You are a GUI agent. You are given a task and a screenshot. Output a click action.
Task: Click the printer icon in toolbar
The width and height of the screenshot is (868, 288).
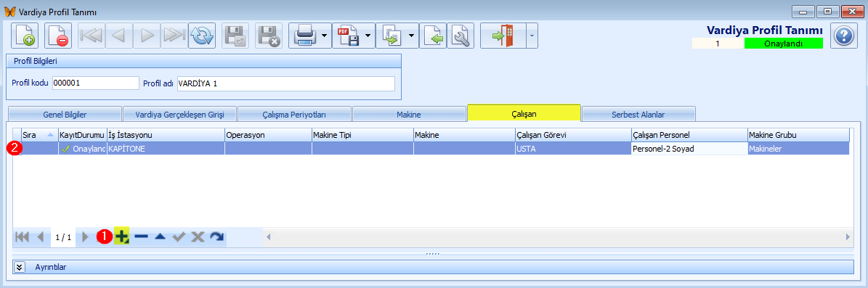point(304,36)
